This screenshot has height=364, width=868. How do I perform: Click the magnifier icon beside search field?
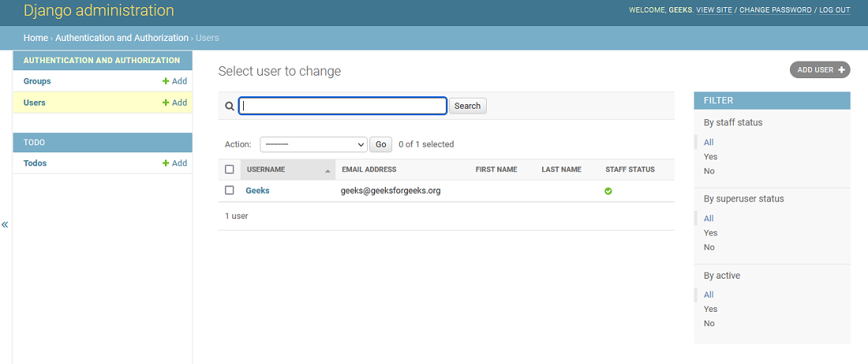click(x=230, y=107)
